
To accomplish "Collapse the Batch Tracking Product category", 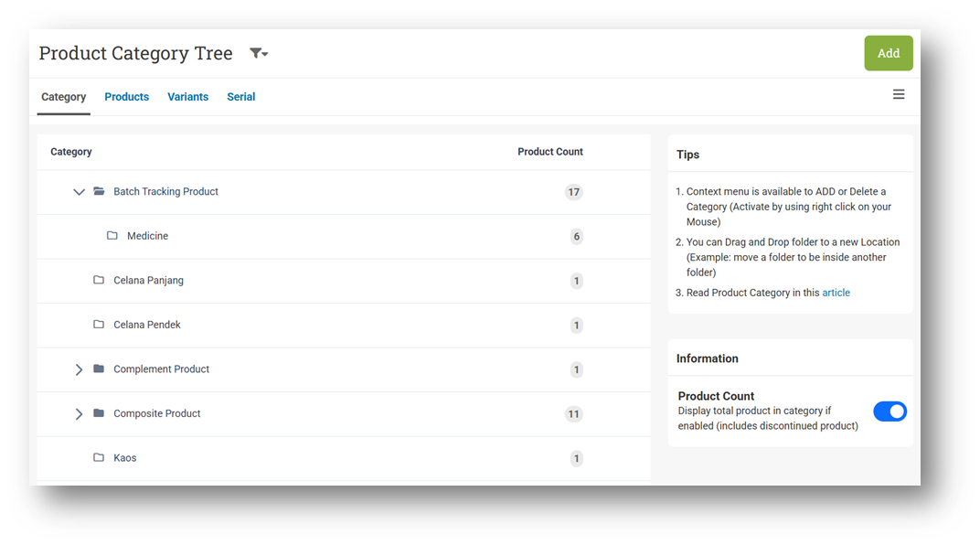I will click(79, 192).
